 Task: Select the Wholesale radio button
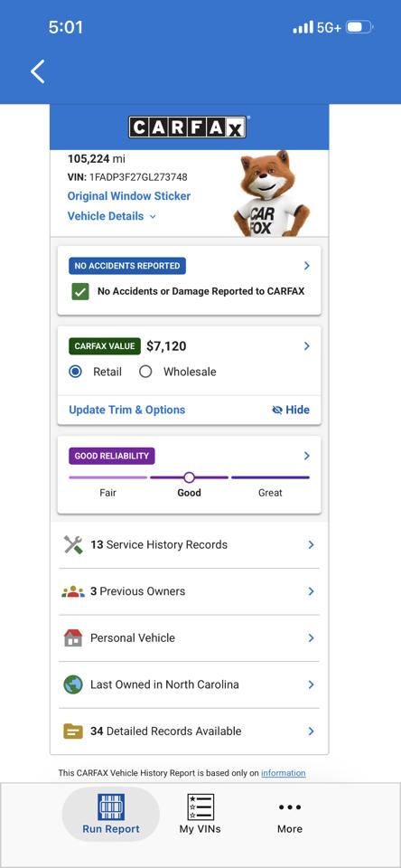[145, 372]
